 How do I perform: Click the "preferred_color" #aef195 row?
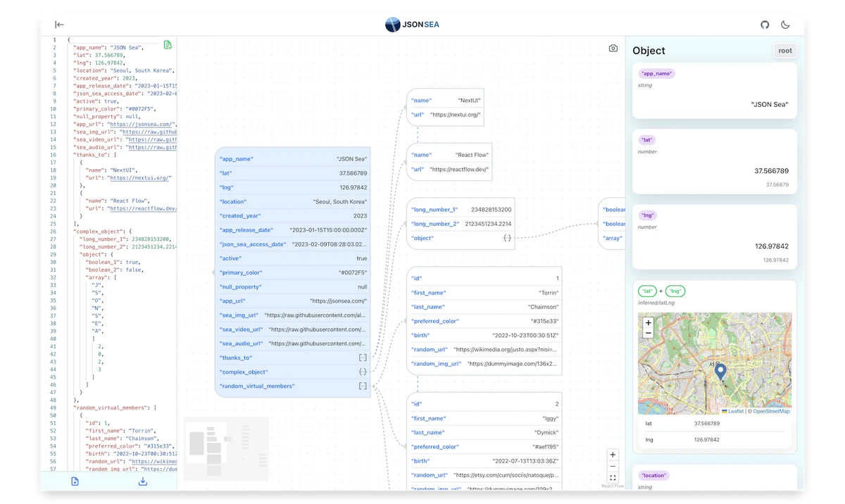pyautogui.click(x=484, y=446)
